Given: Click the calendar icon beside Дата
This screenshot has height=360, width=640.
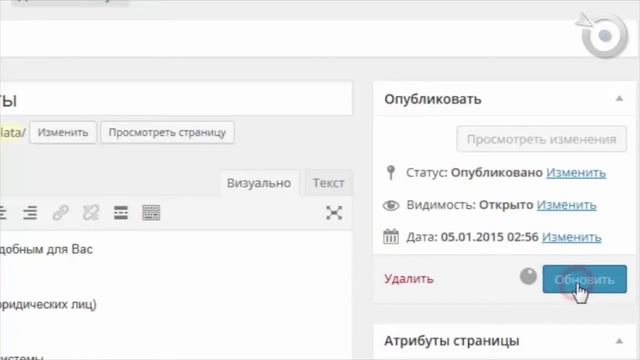Looking at the screenshot, I should click(391, 236).
